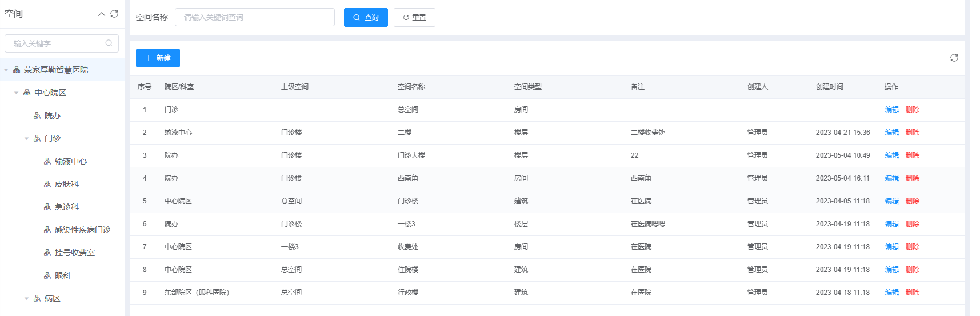Click the hierarchy icon next to 院办

point(37,115)
